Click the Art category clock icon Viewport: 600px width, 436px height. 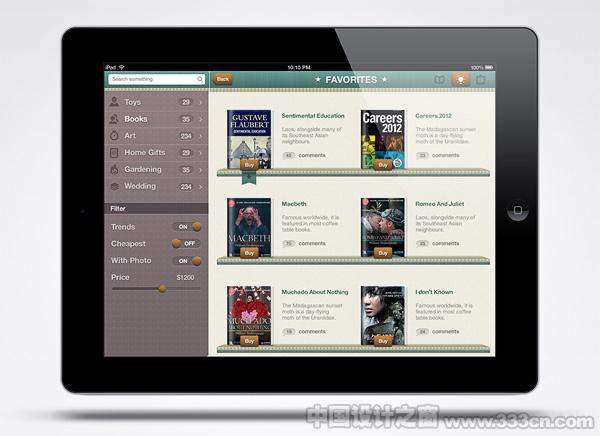[114, 136]
